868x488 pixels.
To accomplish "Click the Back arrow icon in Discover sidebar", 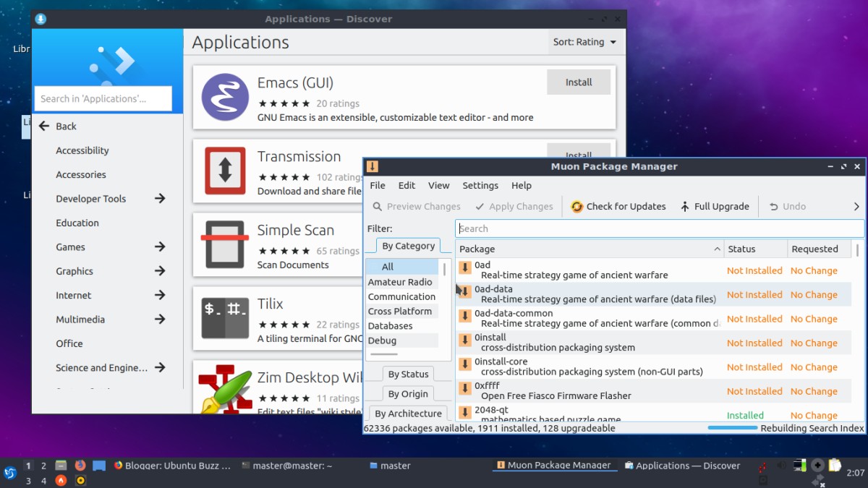I will coord(44,126).
